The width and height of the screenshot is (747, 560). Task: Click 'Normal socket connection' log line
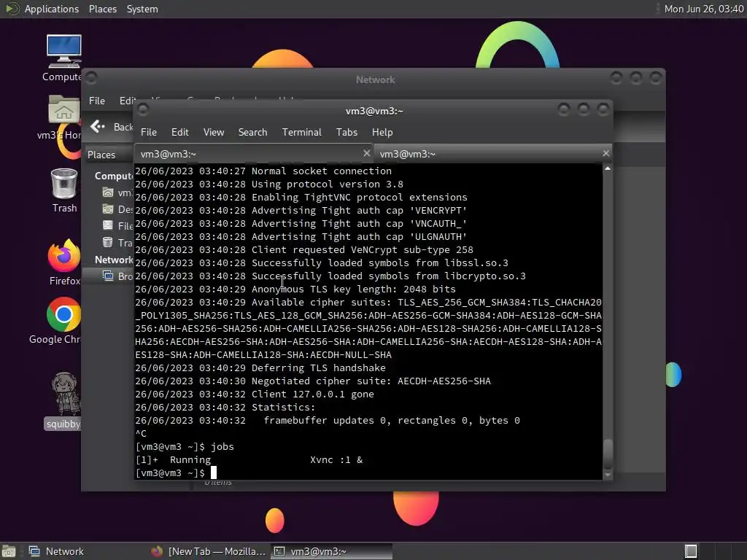pos(263,171)
